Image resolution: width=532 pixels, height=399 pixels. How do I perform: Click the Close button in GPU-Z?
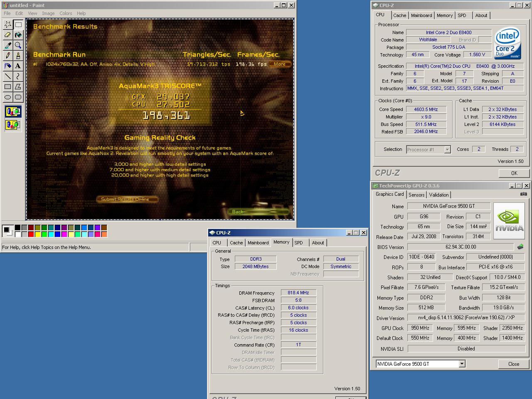click(x=514, y=364)
